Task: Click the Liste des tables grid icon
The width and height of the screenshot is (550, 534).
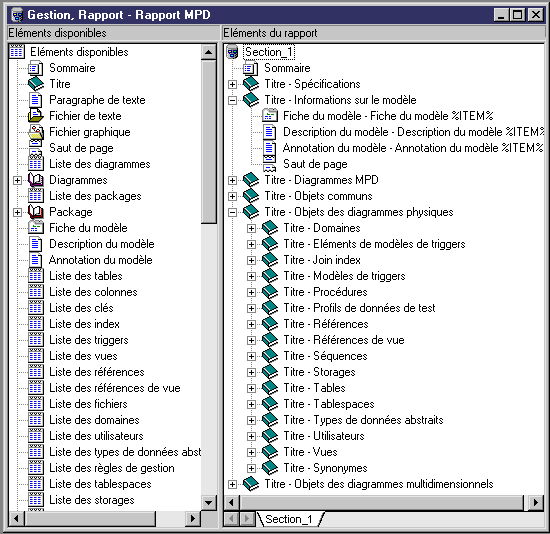Action: (36, 276)
